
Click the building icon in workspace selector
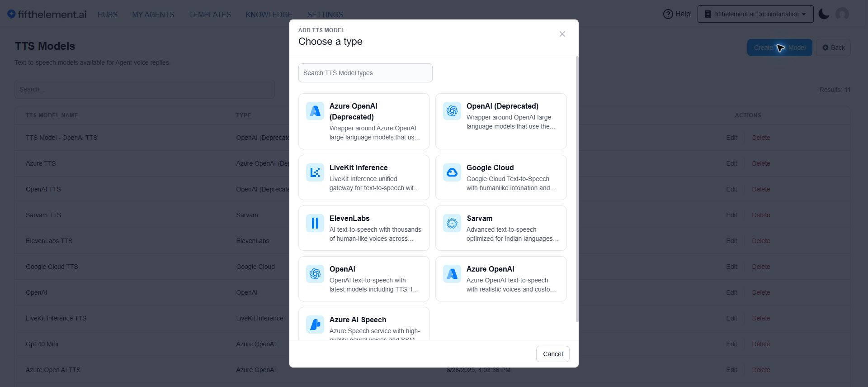tap(708, 14)
